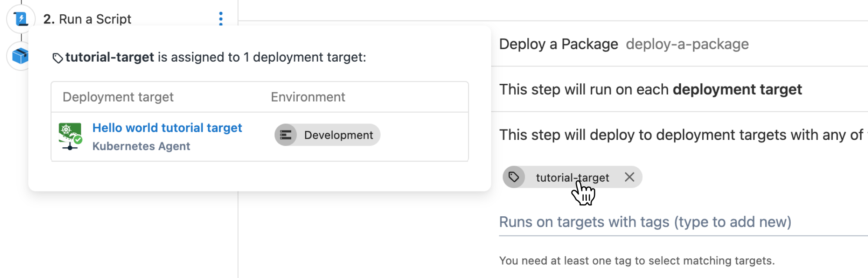
Task: Open the three-dot menu for Run a Script
Action: point(221,19)
